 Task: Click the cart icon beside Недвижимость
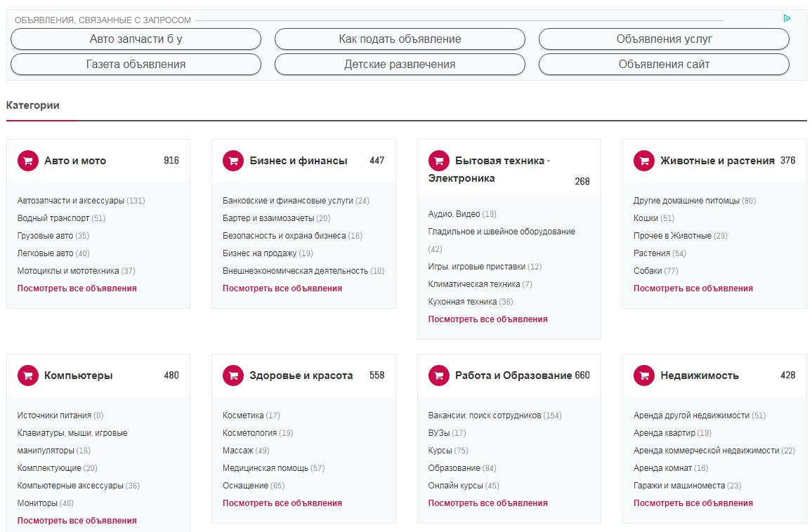(x=644, y=375)
